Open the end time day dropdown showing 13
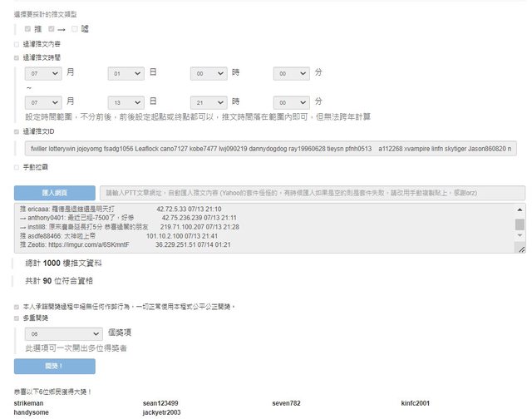Screen dimensions: 532x419 tap(126, 101)
